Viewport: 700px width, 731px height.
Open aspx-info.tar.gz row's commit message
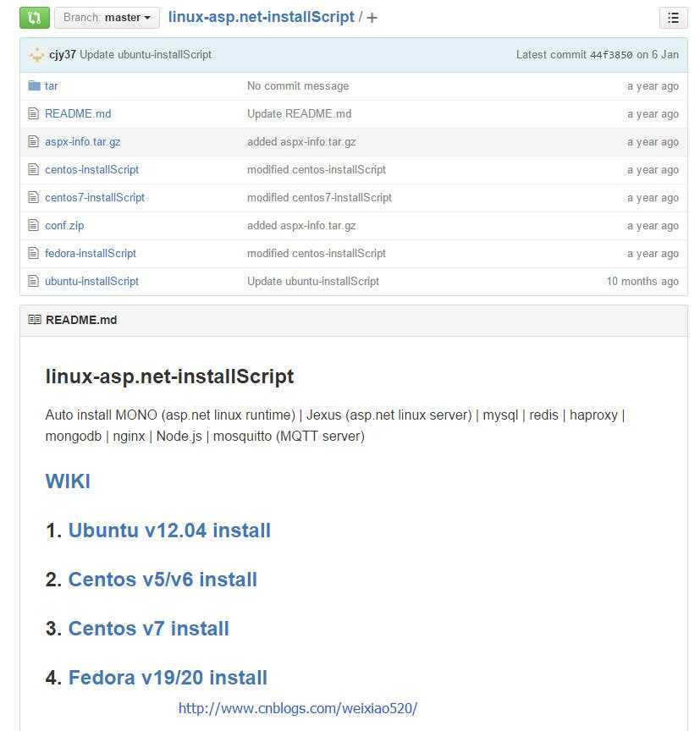tap(301, 142)
